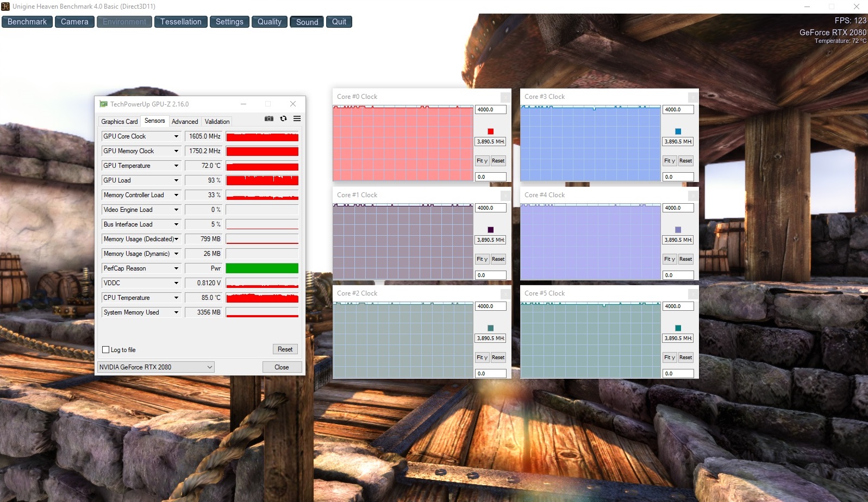Click the Close button in GPU-Z

point(282,367)
